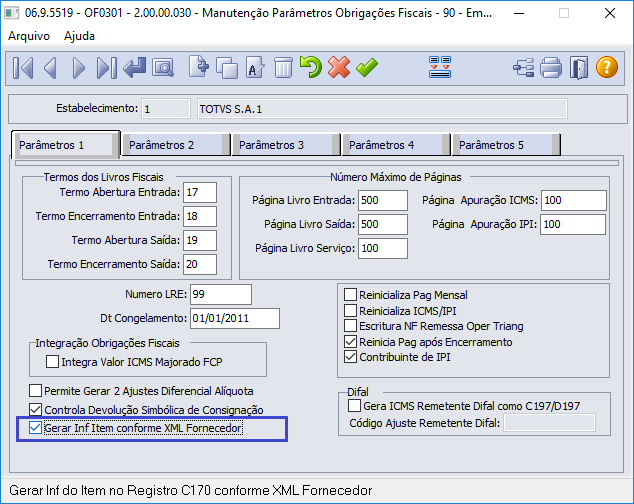Copy record using the duplicate pages icon

(227, 68)
